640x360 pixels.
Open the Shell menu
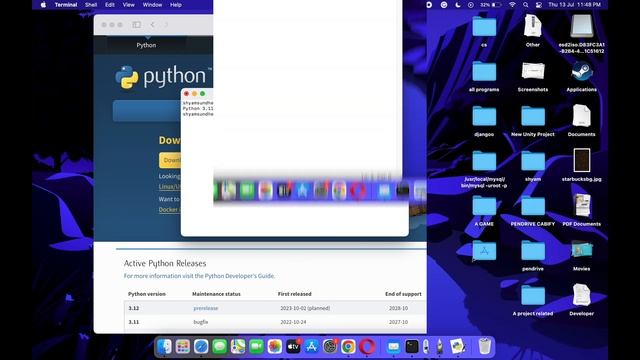(x=91, y=5)
